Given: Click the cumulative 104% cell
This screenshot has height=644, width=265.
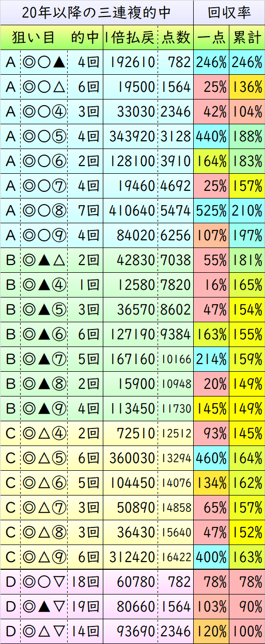Looking at the screenshot, I should pos(247,112).
